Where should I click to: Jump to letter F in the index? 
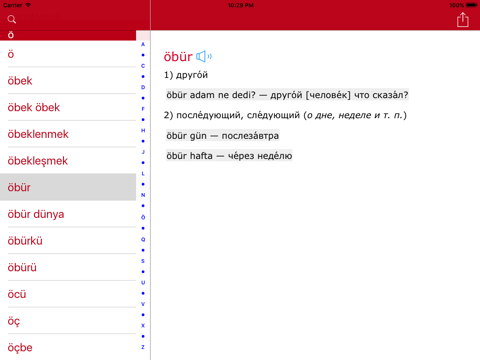point(143,109)
